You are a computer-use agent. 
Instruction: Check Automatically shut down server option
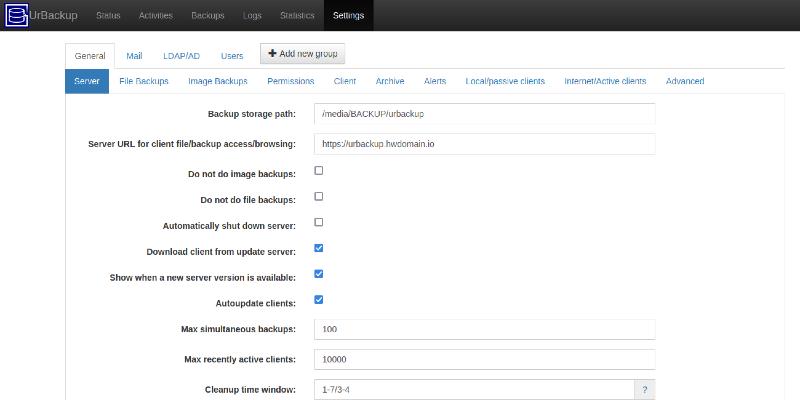(x=319, y=222)
